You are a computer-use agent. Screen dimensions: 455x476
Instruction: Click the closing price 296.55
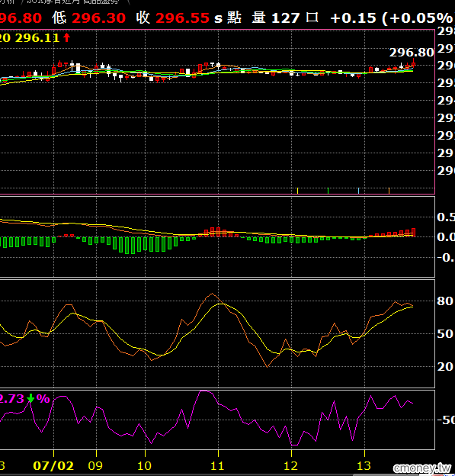point(182,18)
